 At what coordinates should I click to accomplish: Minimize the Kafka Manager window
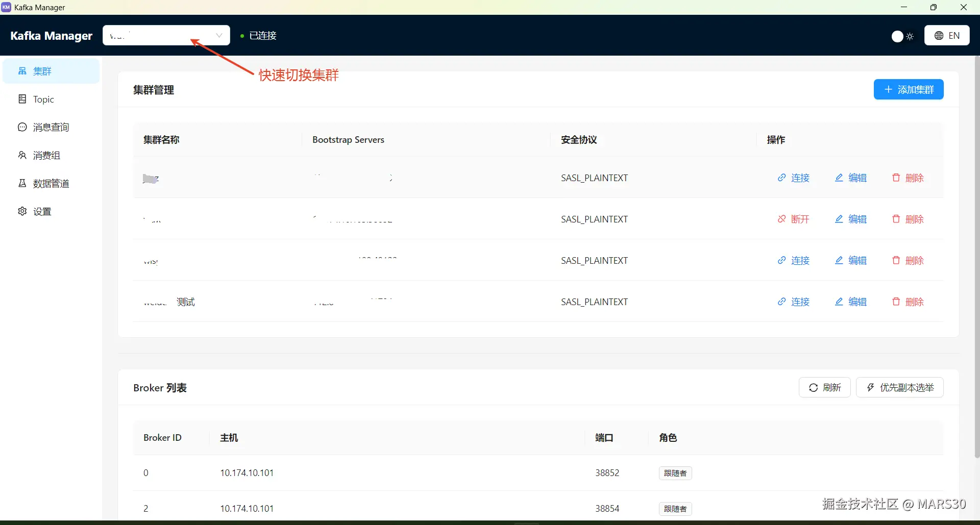pyautogui.click(x=904, y=7)
